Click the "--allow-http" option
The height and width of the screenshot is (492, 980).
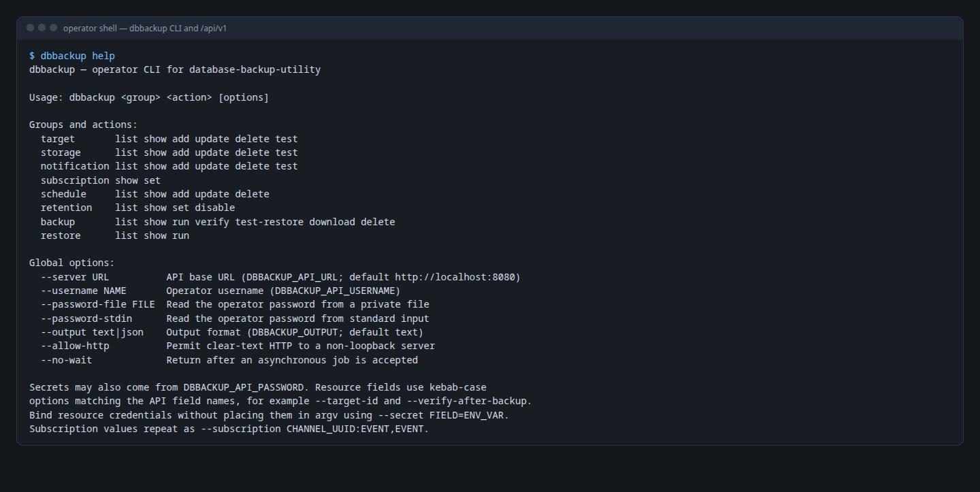tap(75, 346)
